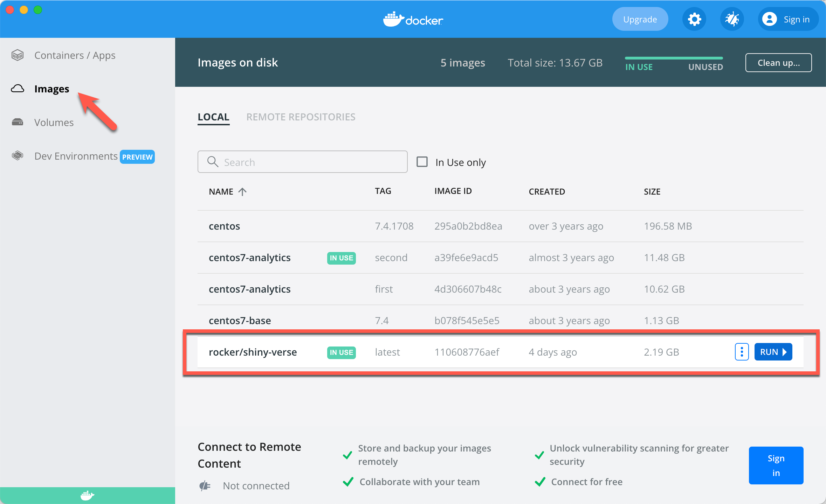
Task: Click the IN USE / UNUSED usage bar
Action: [674, 58]
